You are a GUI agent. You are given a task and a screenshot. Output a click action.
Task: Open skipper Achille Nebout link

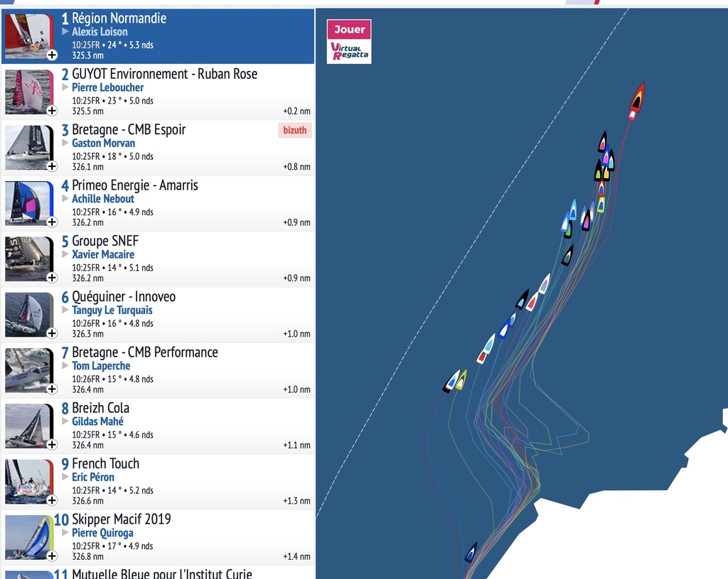tap(103, 199)
